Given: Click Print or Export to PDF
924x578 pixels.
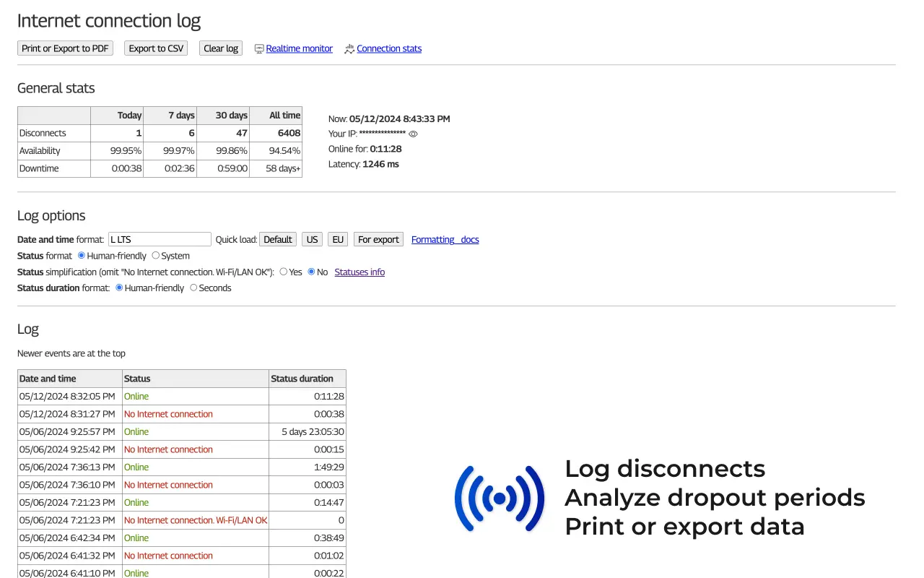Looking at the screenshot, I should pos(65,48).
